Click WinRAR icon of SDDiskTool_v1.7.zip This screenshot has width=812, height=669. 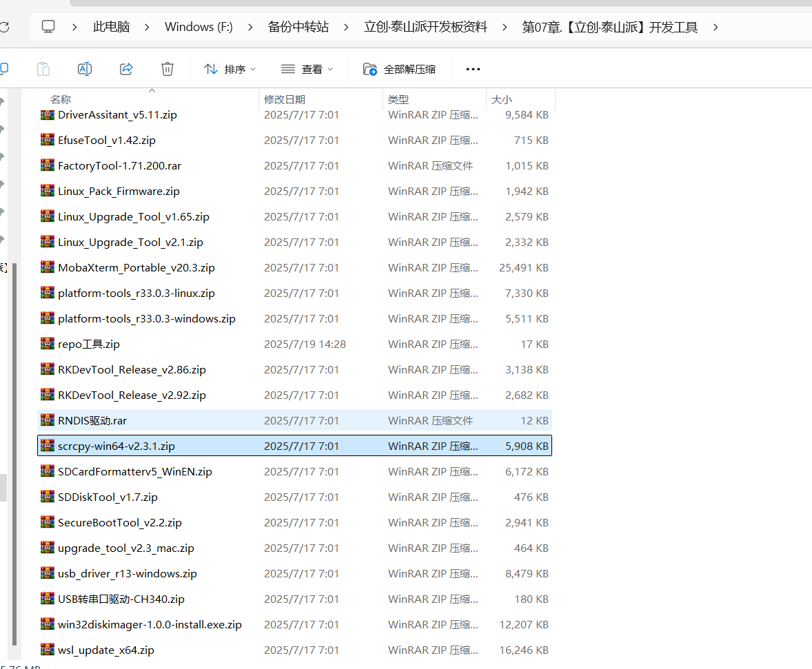coord(47,497)
